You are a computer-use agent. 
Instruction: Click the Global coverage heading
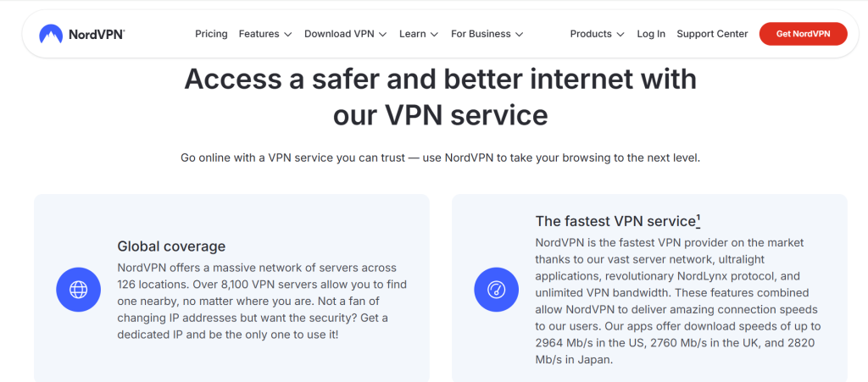[171, 246]
